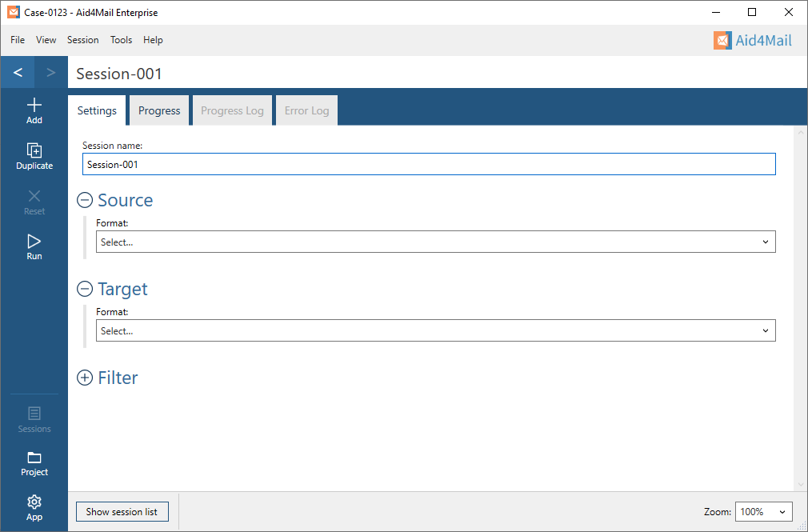Expand the Filter section

coord(85,377)
